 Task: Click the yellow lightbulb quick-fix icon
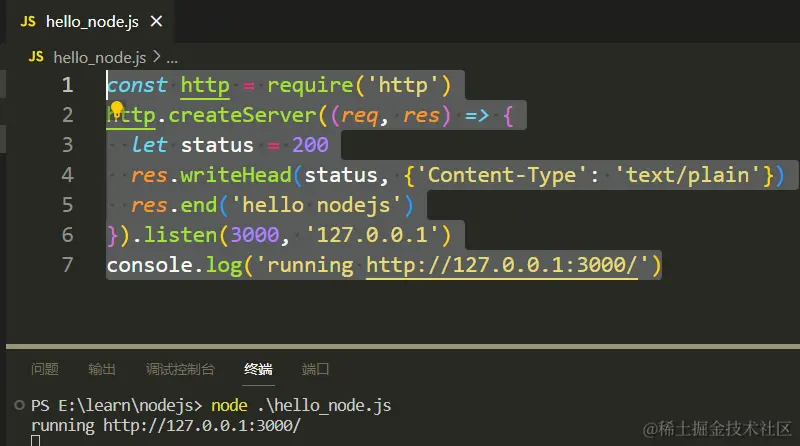coord(117,108)
